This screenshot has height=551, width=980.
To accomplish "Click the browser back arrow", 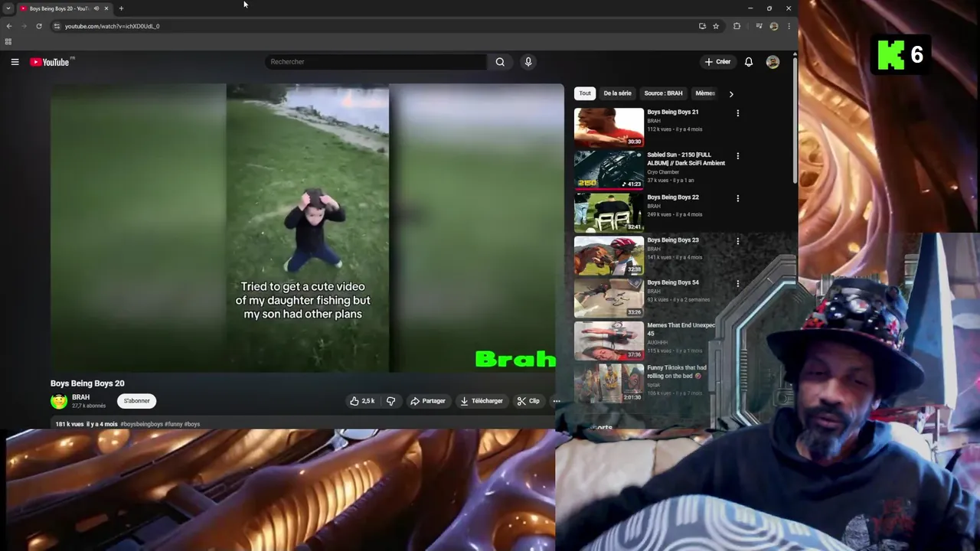I will (x=9, y=26).
